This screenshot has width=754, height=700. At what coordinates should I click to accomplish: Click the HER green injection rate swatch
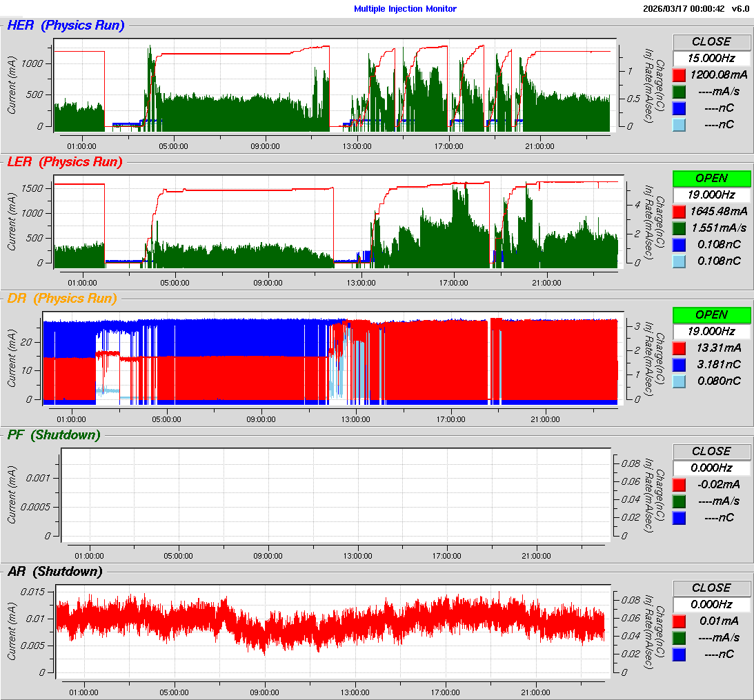(x=679, y=92)
